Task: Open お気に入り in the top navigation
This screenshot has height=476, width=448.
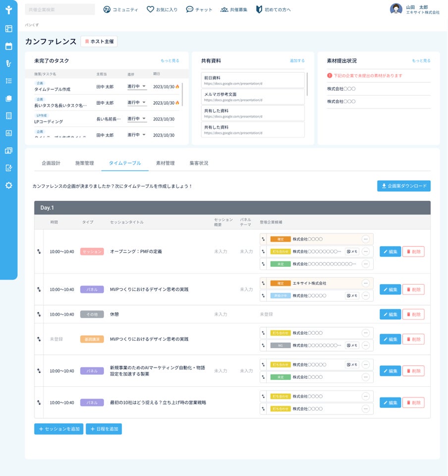Action: click(162, 10)
